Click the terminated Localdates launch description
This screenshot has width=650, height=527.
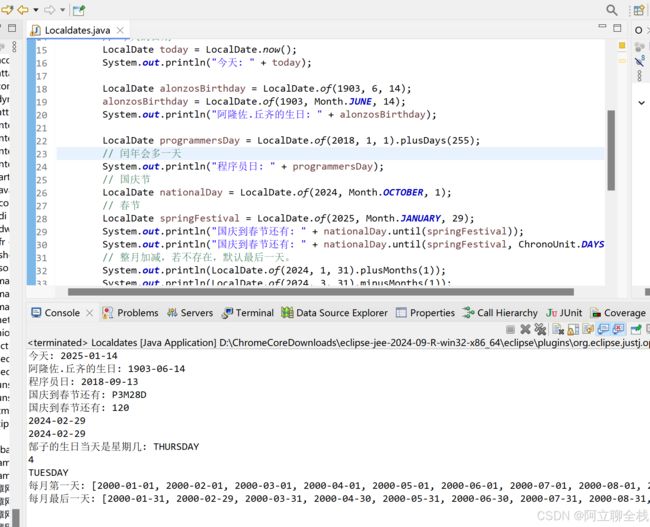click(338, 343)
